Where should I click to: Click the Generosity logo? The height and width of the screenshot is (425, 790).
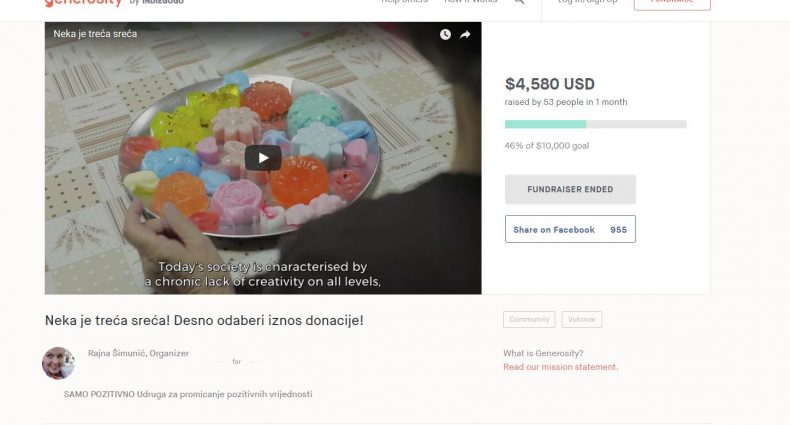click(x=84, y=3)
